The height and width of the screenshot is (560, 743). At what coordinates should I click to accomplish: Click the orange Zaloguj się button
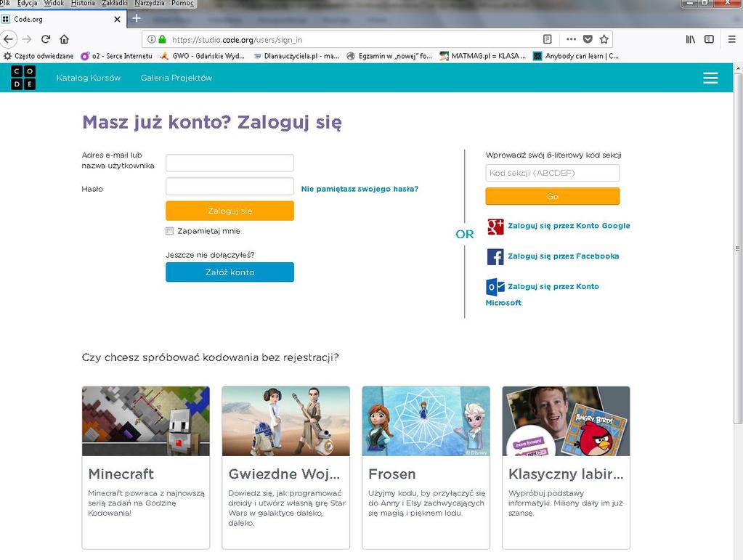[x=230, y=211]
